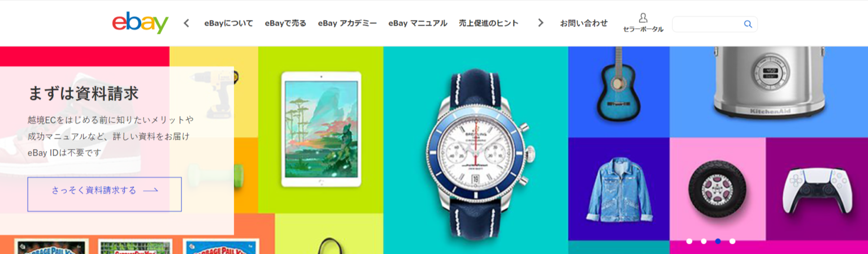Select the fourth carousel dot

732,241
